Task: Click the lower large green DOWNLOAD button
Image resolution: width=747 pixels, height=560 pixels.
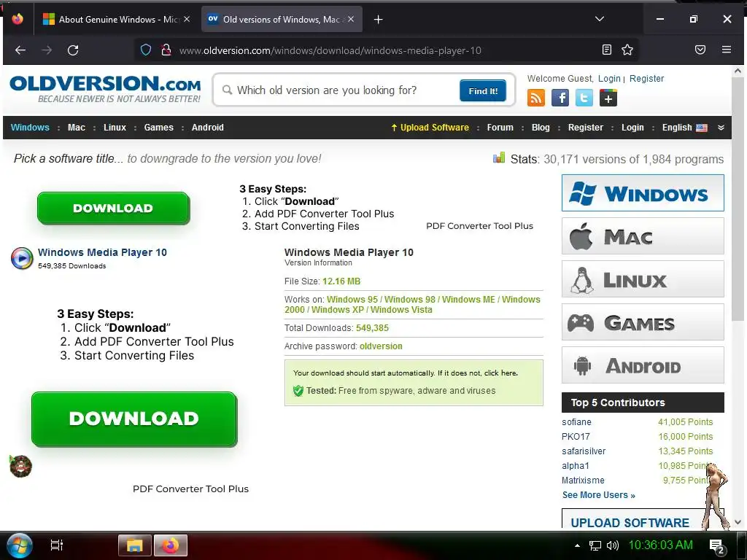Action: pos(134,419)
